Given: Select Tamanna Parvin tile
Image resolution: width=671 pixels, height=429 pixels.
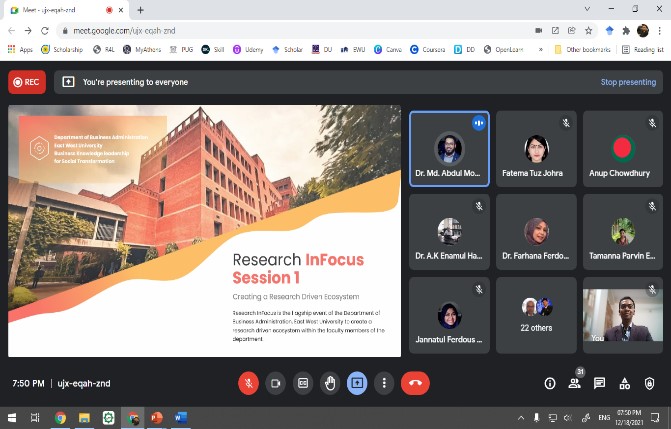Looking at the screenshot, I should (623, 232).
